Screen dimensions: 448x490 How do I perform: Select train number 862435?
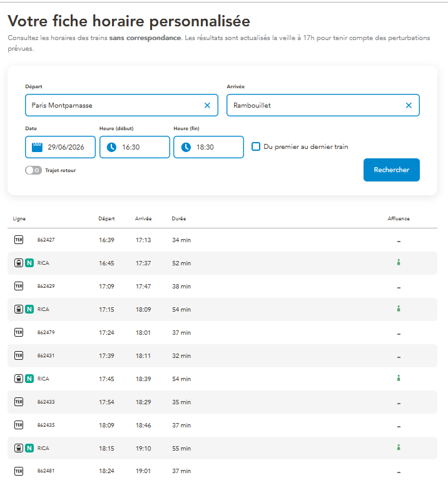pyautogui.click(x=46, y=425)
